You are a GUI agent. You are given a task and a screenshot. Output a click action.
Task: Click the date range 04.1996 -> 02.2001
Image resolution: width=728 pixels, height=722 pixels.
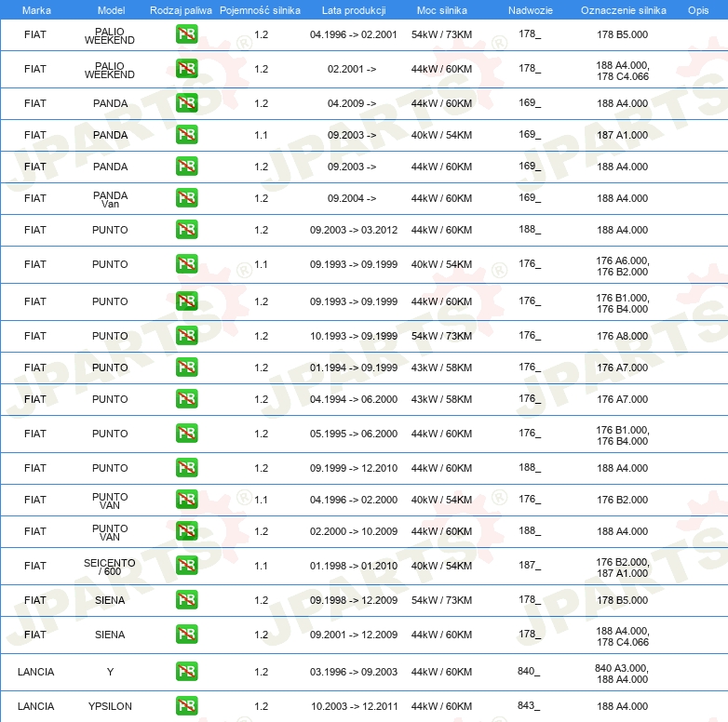click(x=354, y=34)
